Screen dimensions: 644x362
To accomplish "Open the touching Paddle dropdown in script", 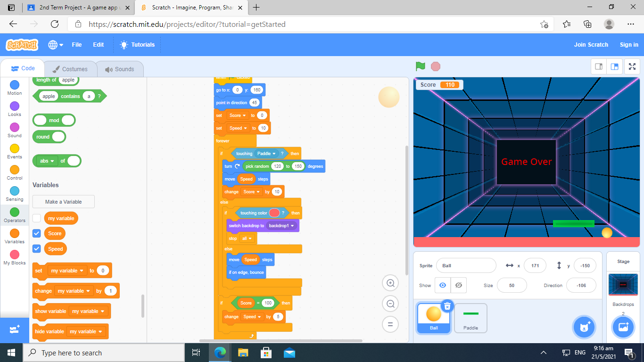I will 273,154.
